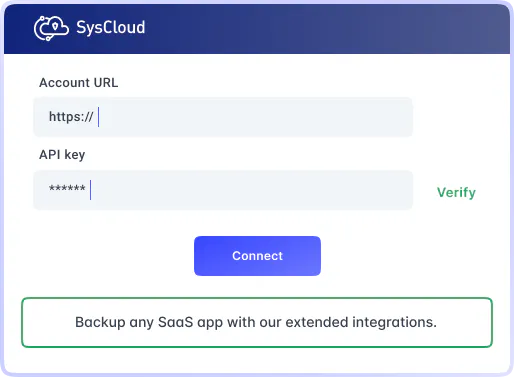Click the API key label
This screenshot has height=377, width=514.
click(62, 155)
